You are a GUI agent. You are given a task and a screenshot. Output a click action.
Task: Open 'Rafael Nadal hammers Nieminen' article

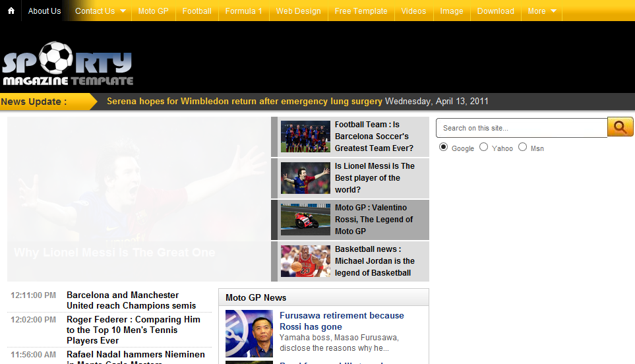click(x=136, y=357)
